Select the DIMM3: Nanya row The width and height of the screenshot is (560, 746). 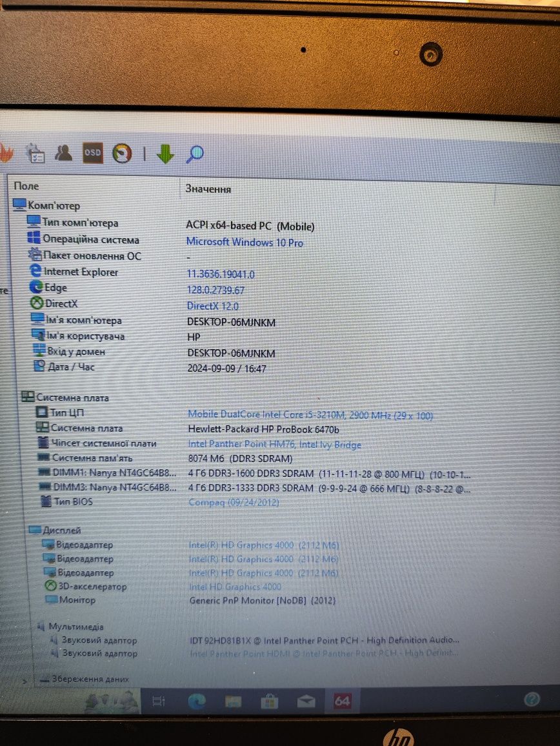[x=108, y=487]
